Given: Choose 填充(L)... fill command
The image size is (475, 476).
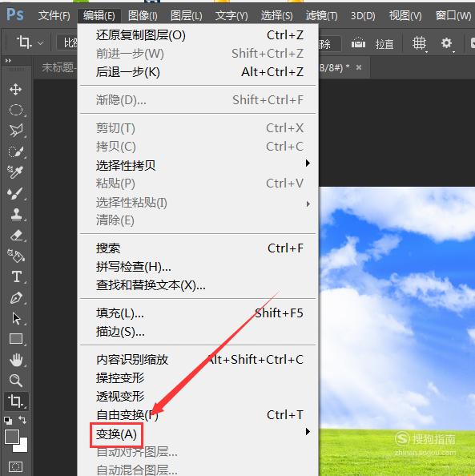Looking at the screenshot, I should pyautogui.click(x=198, y=313).
